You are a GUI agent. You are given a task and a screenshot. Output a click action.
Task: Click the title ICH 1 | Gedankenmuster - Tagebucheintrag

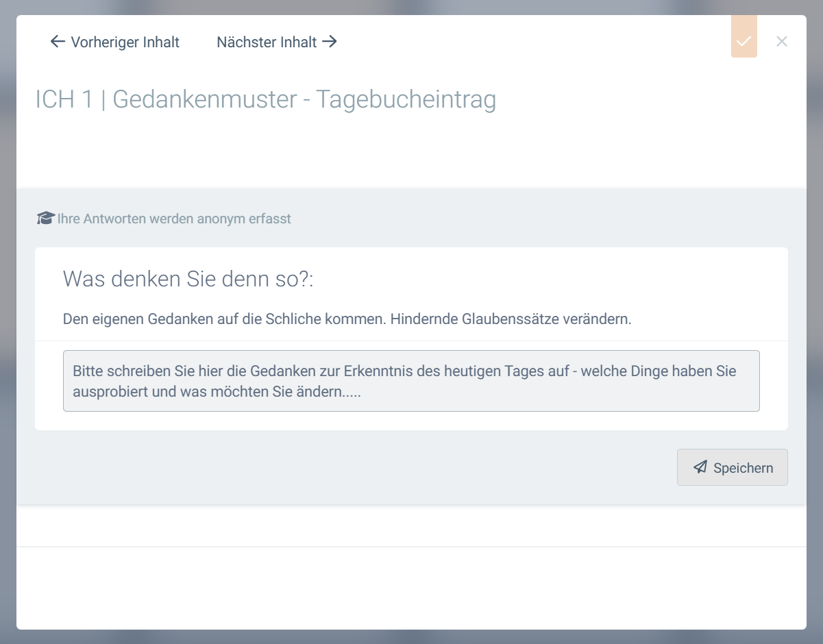pyautogui.click(x=266, y=100)
